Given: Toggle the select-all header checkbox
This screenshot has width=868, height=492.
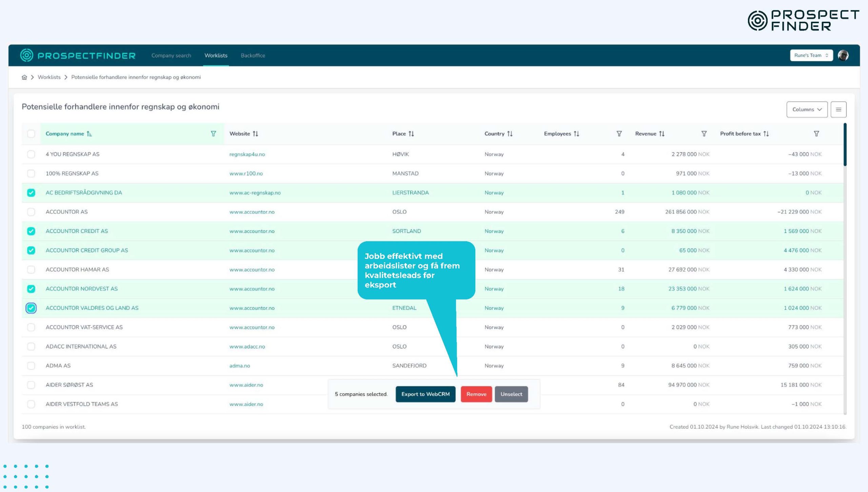Looking at the screenshot, I should click(x=31, y=134).
